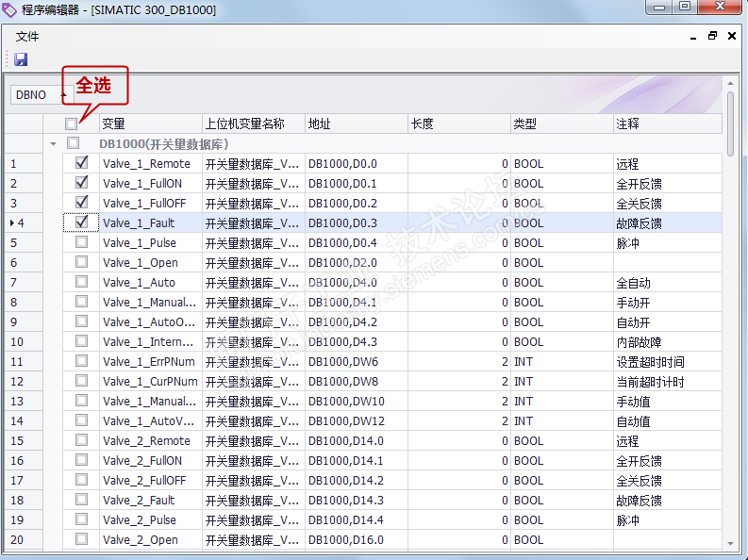Sort by the 长度 column header

(x=459, y=124)
